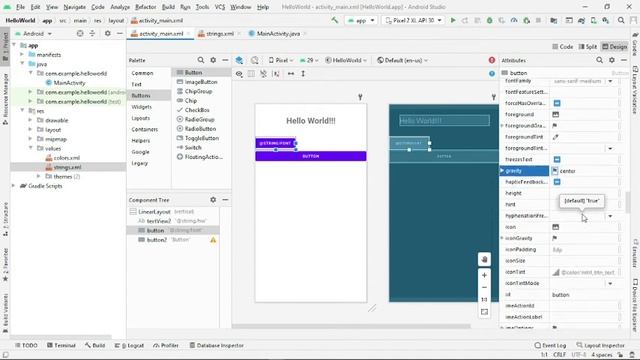Screen dimensions: 640x360
Task: Toggle the forceHasOverlappingRendering checkbox
Action: pos(557,103)
